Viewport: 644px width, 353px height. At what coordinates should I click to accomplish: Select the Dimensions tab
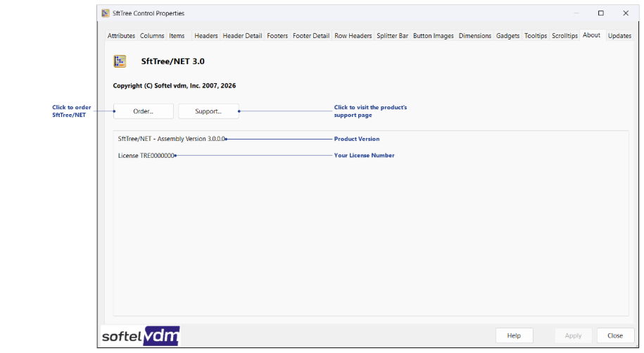point(475,36)
